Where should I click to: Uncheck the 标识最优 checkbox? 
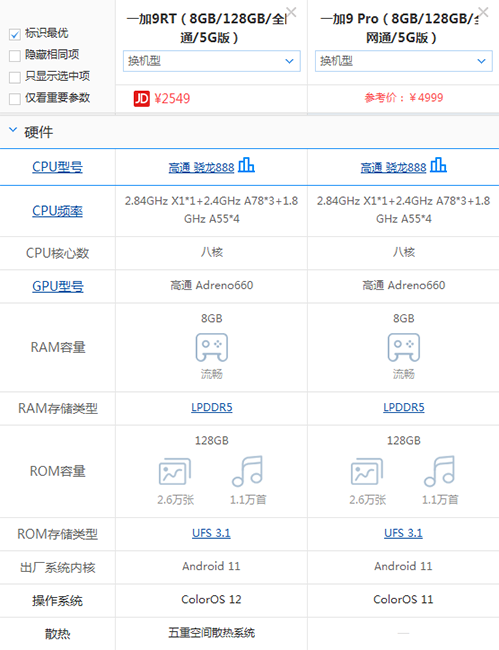[15, 34]
